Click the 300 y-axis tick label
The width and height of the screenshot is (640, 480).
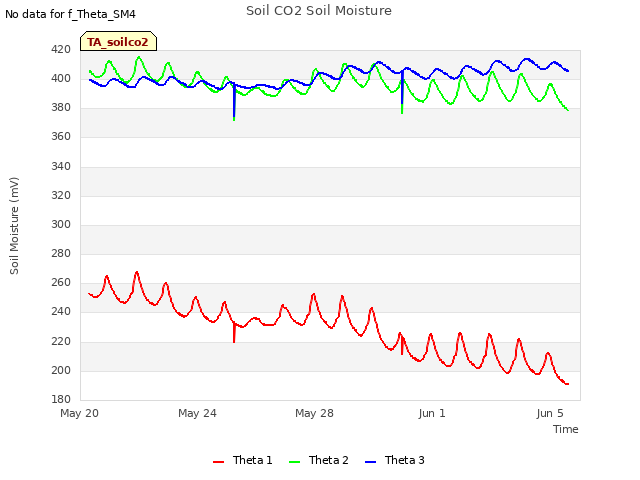click(61, 224)
